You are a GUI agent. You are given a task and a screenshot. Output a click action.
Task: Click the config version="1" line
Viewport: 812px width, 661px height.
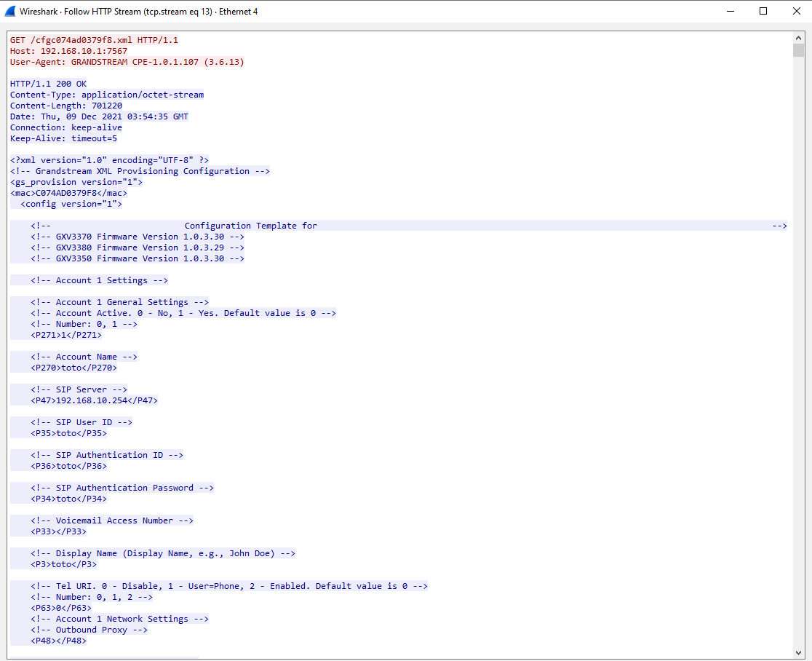(x=71, y=203)
